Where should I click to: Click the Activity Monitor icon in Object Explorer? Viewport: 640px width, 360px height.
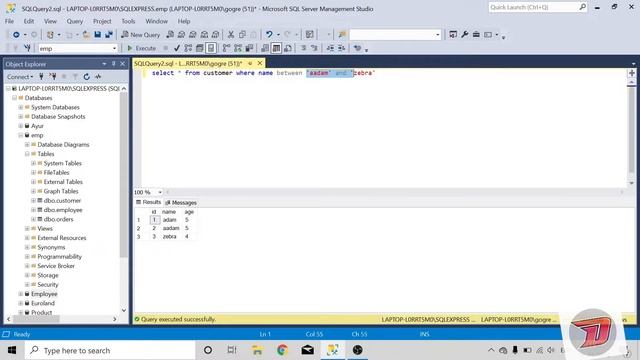point(98,77)
